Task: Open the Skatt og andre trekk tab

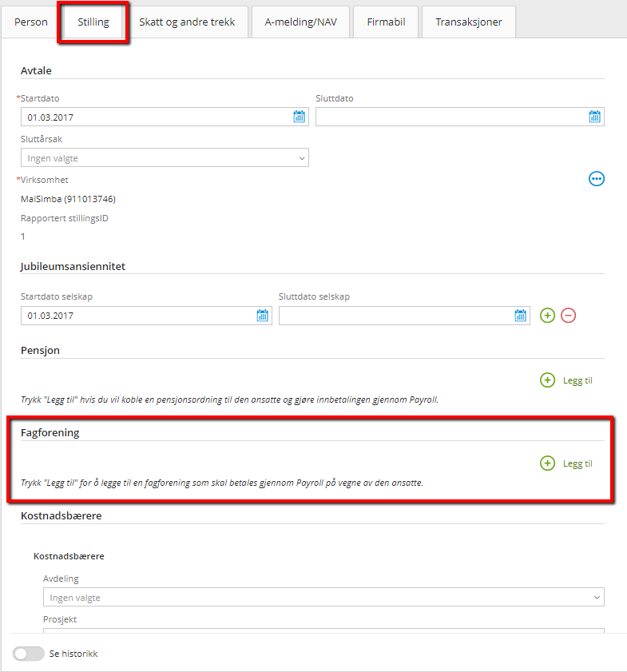Action: click(187, 22)
